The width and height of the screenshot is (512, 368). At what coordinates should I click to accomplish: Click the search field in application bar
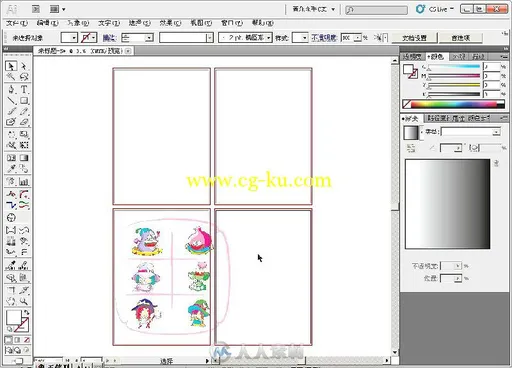(x=376, y=10)
